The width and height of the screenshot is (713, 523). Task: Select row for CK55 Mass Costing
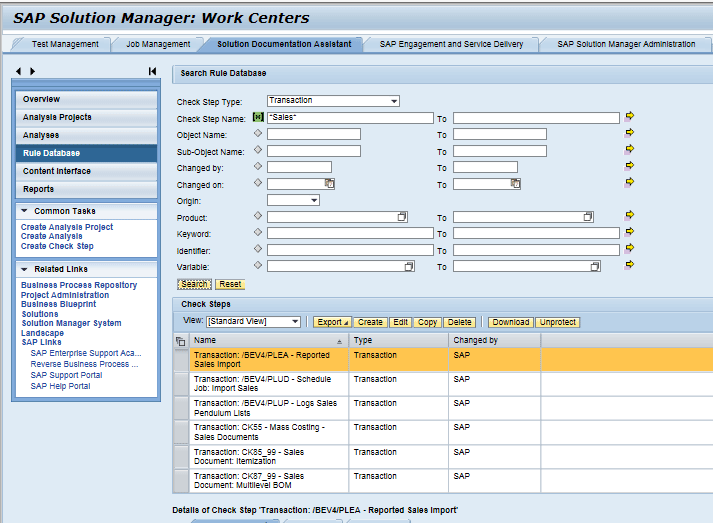(181, 432)
